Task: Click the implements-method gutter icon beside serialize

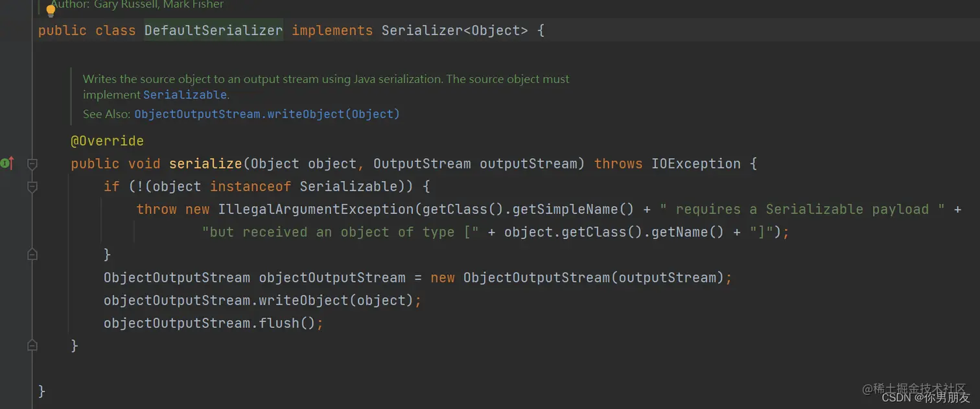Action: [7, 163]
